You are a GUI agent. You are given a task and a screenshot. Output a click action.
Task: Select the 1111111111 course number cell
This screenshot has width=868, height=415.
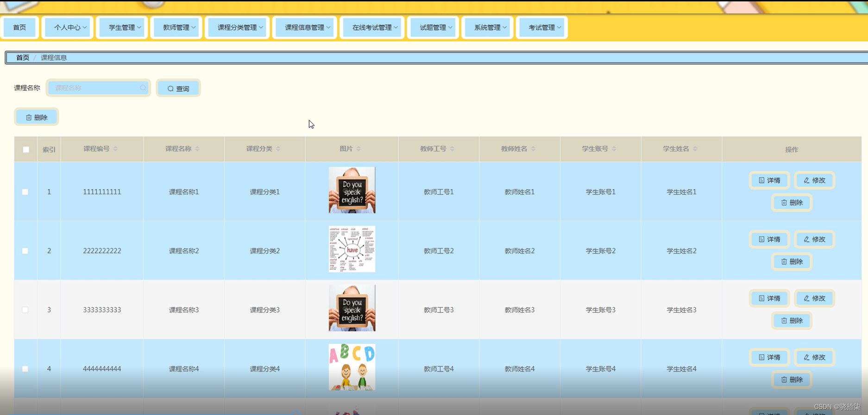point(102,192)
